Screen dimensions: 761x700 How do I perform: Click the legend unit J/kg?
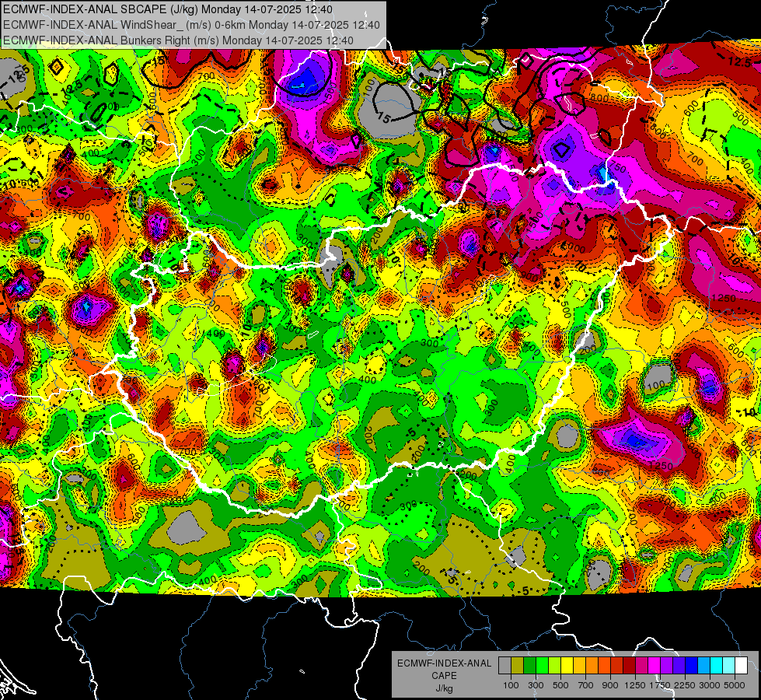(x=445, y=688)
